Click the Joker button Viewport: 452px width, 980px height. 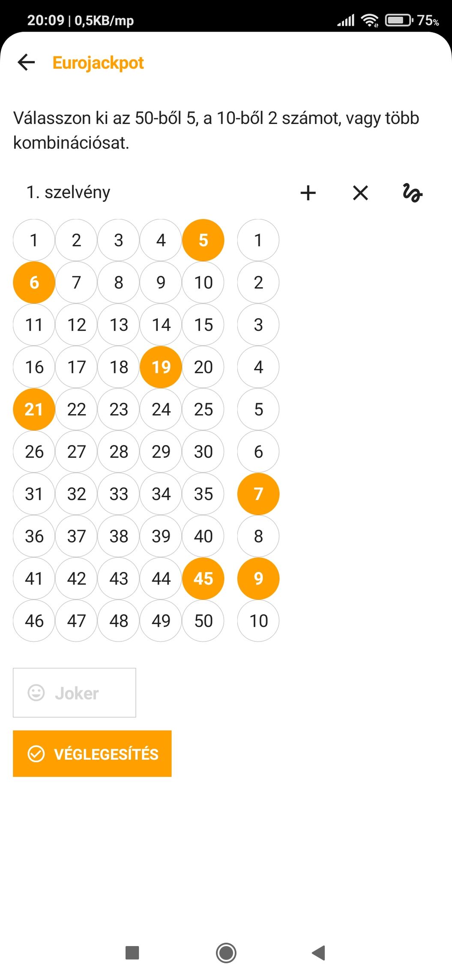click(75, 692)
